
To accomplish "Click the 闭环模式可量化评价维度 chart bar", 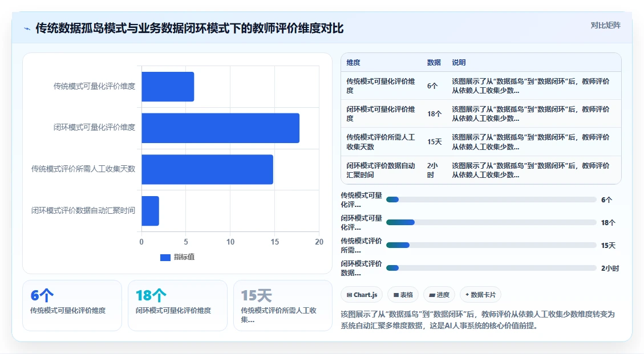I will [221, 128].
